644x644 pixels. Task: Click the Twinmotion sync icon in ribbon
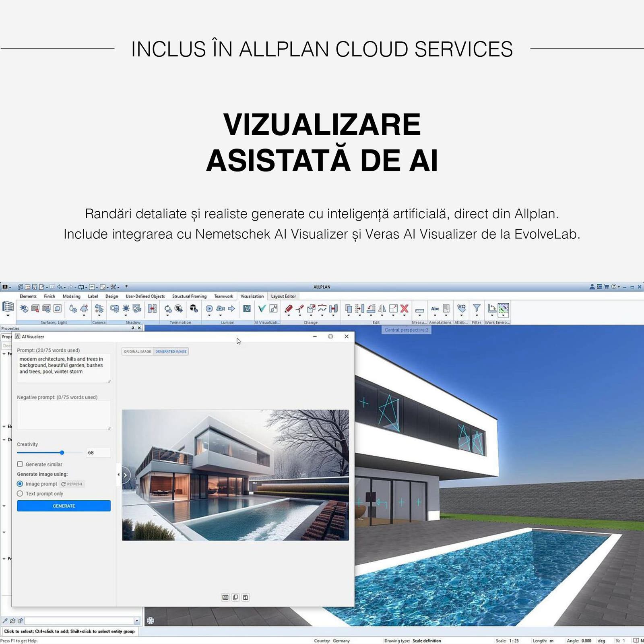point(168,309)
